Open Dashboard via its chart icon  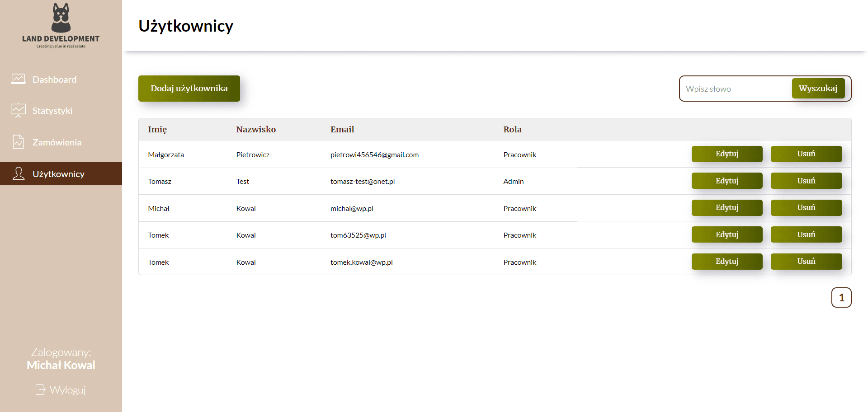tap(18, 79)
